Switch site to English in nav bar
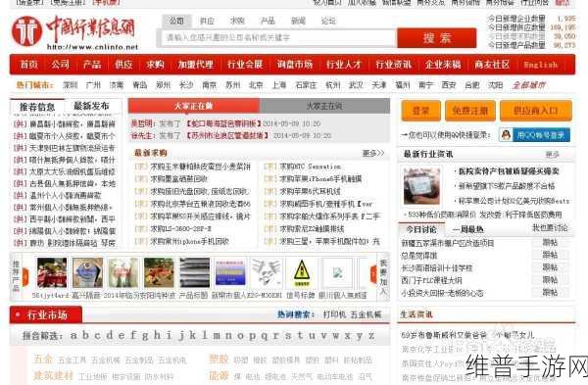588x385 pixels. pos(540,65)
